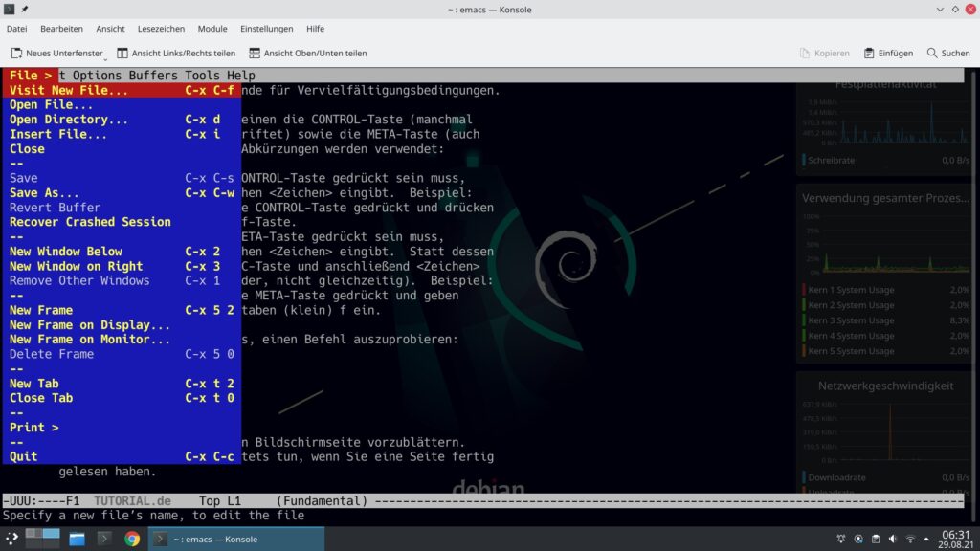Expand the hidden system tray icons arrow

(x=926, y=539)
